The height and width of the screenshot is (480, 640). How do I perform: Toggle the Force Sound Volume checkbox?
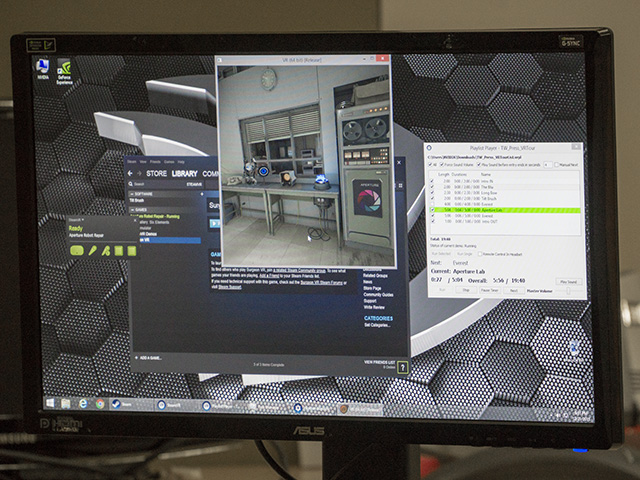(441, 164)
